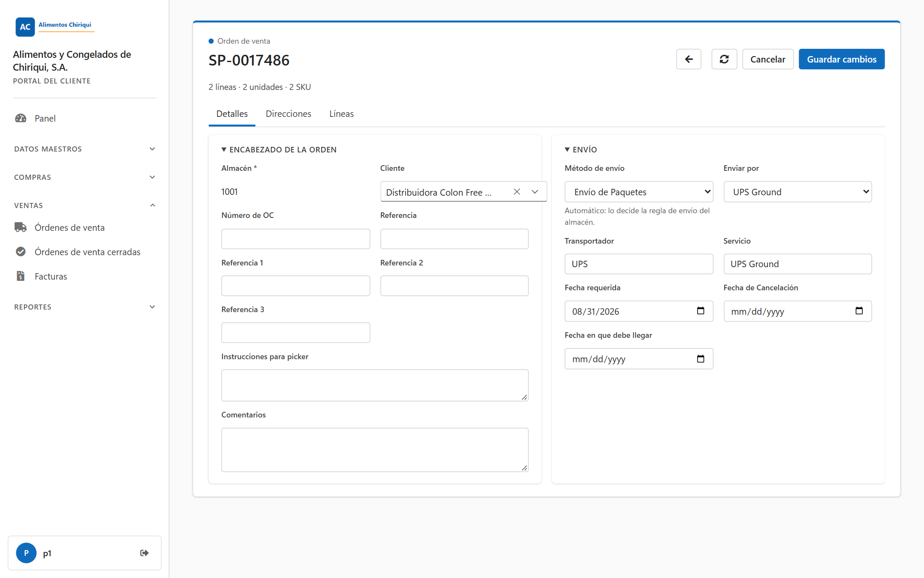Click the refresh order icon
This screenshot has width=924, height=578.
tap(724, 59)
